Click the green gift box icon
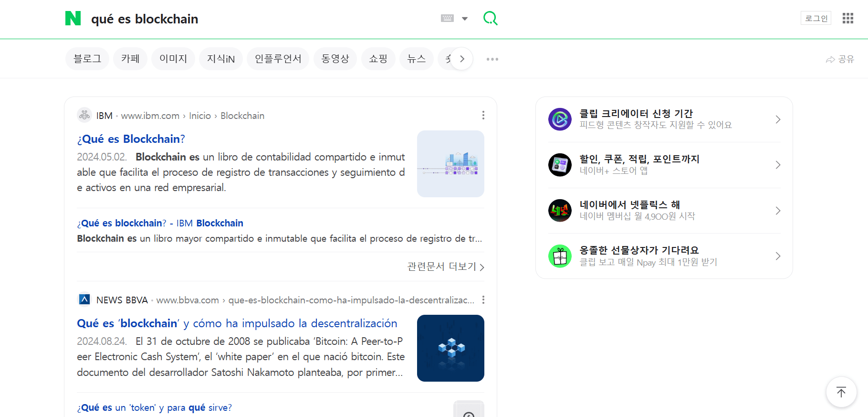Screen dimensions: 868x417 pos(560,257)
